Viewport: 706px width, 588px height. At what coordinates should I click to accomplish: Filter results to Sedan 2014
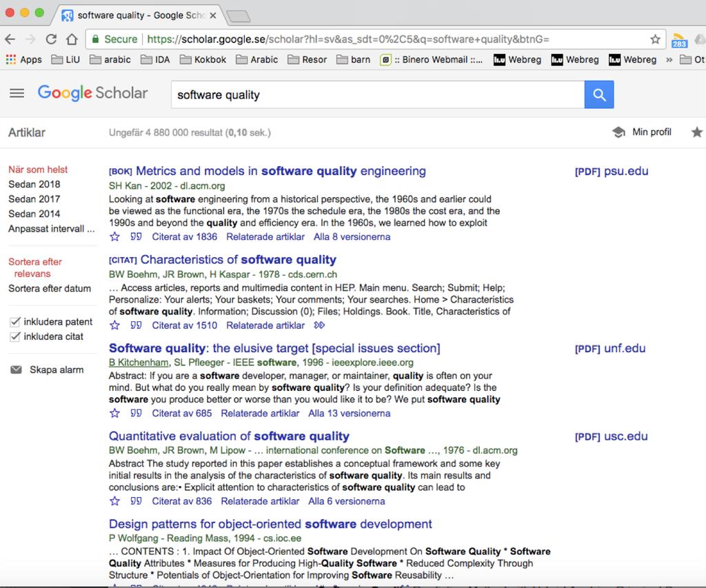tap(34, 214)
